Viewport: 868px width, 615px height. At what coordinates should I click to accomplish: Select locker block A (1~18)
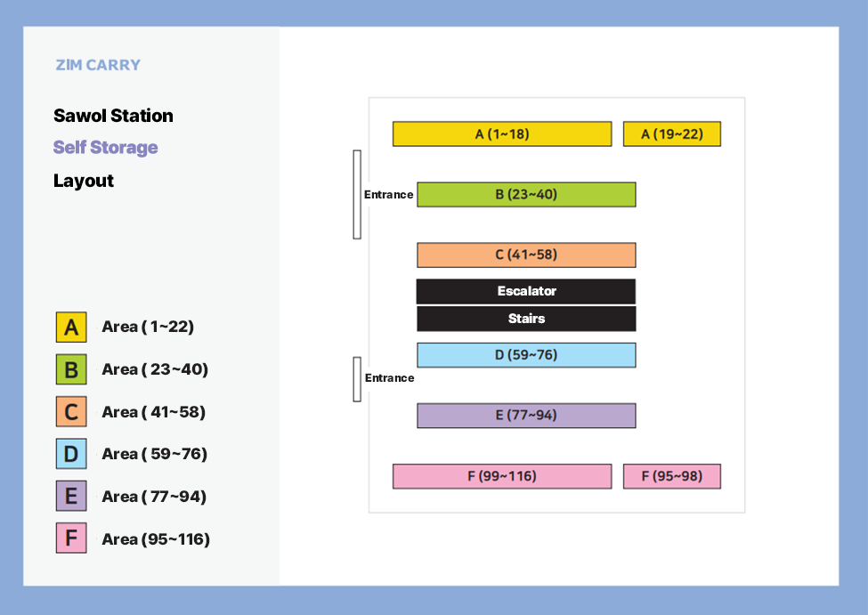pyautogui.click(x=502, y=134)
